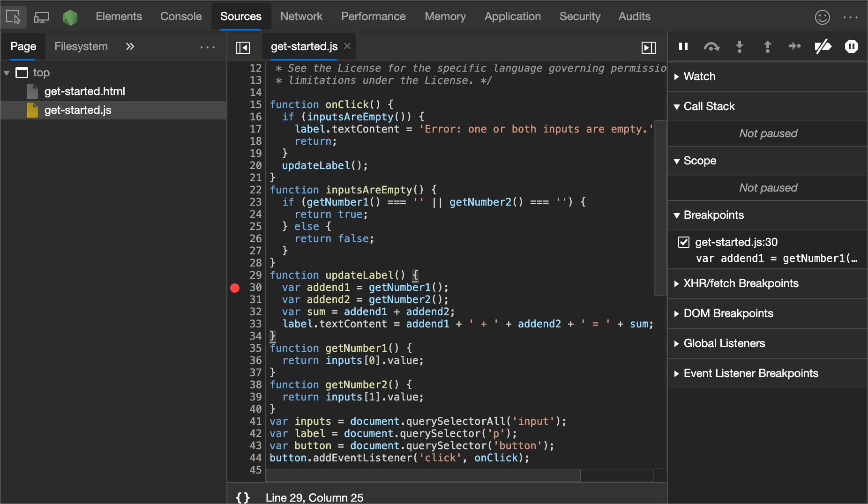
Task: Switch to the Elements tab
Action: tap(119, 16)
